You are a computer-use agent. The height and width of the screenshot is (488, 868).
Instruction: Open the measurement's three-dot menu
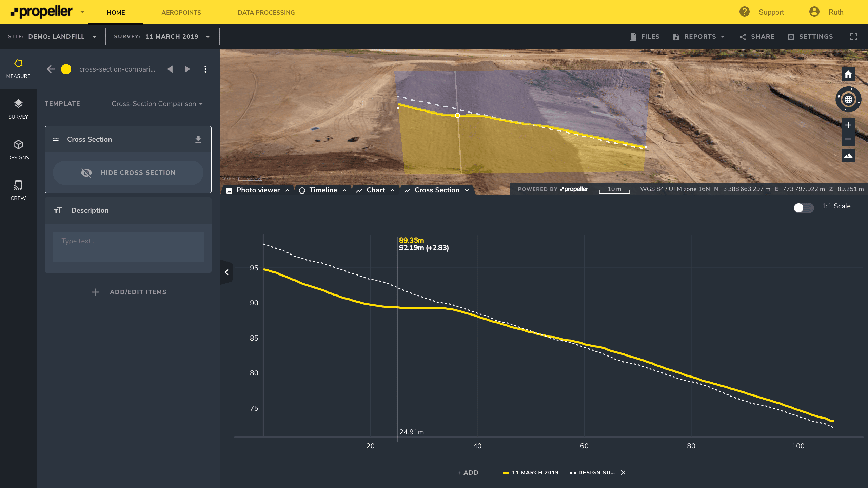[205, 69]
